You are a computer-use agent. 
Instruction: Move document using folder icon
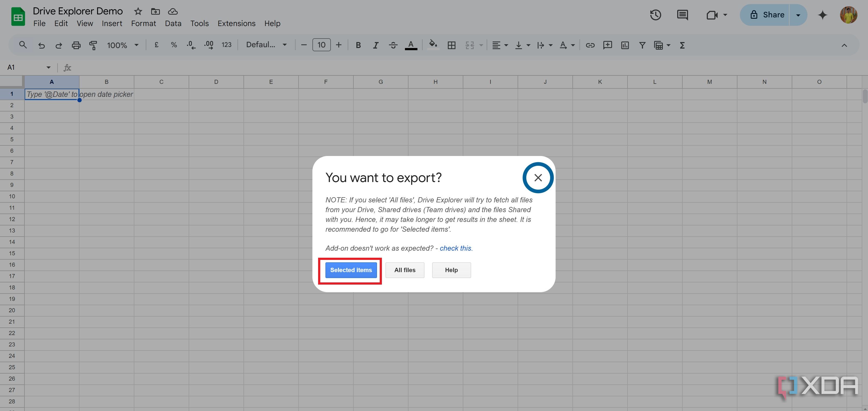[x=155, y=11]
